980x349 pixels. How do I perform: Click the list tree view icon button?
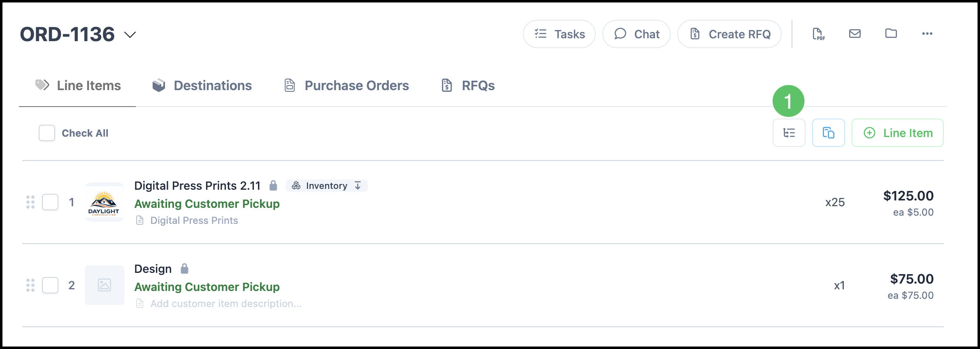(789, 133)
